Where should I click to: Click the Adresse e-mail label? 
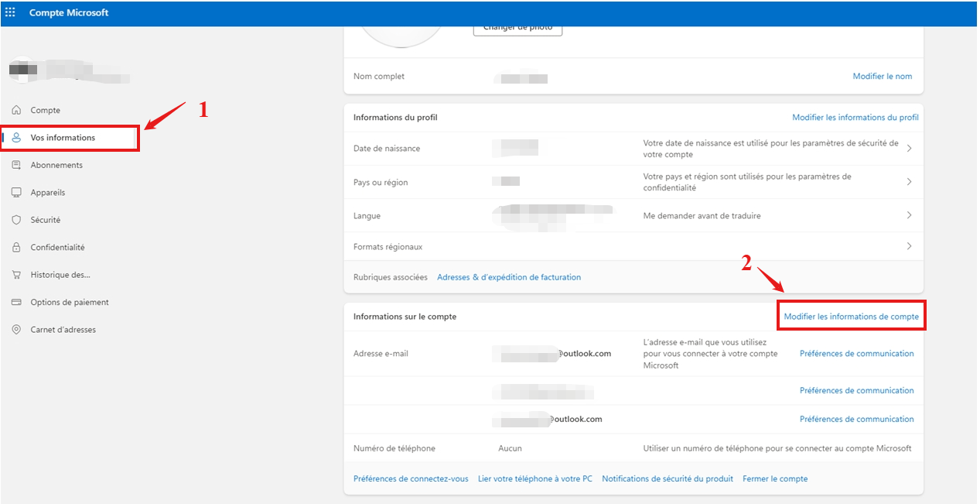tap(381, 354)
